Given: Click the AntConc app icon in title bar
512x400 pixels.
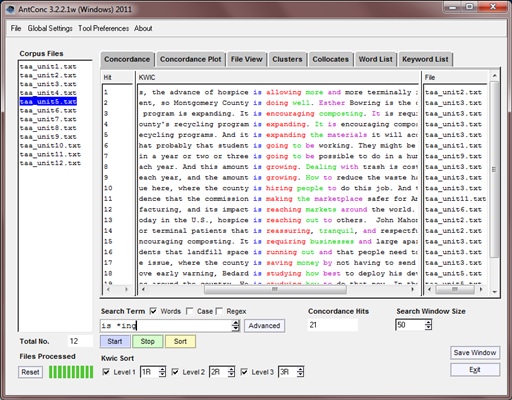Looking at the screenshot, I should point(11,9).
